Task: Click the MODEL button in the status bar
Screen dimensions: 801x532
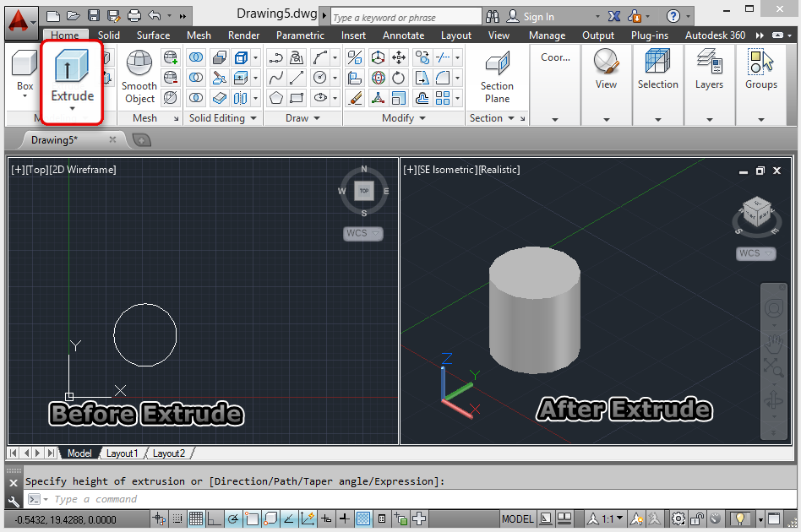Action: click(x=517, y=518)
